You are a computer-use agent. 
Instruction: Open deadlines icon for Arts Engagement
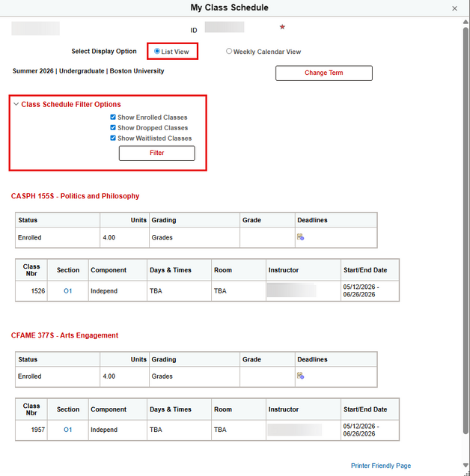click(300, 376)
